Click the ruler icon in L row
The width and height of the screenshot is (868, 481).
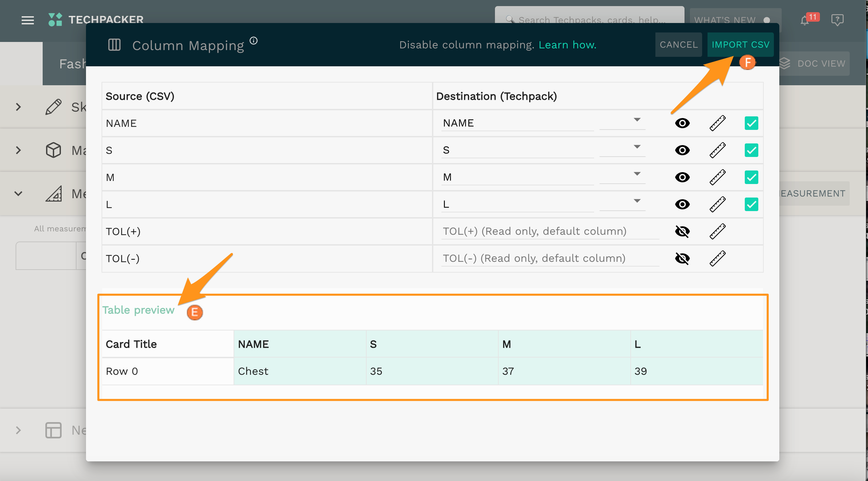[x=717, y=204]
